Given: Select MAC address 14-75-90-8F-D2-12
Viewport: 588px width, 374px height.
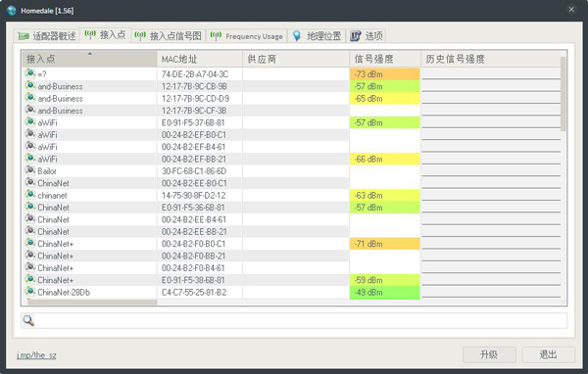Looking at the screenshot, I should [193, 195].
